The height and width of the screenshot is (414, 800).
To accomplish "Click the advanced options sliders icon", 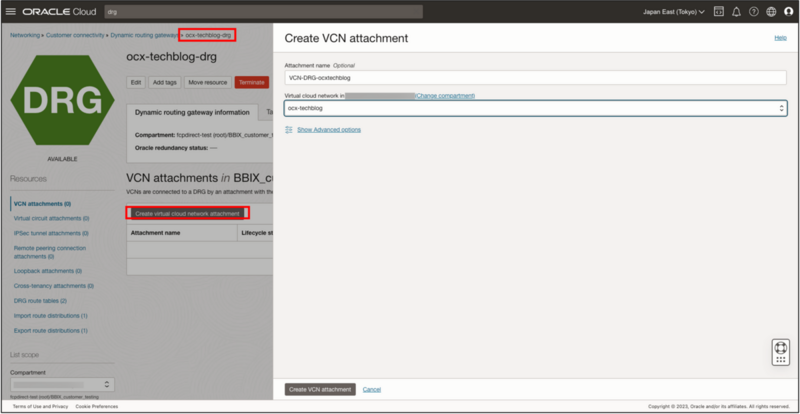I will coord(289,130).
